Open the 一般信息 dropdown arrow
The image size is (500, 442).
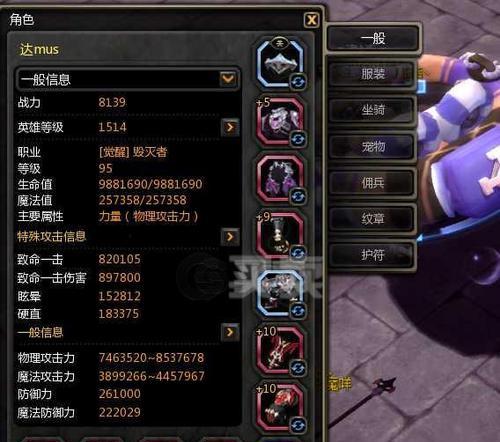228,79
